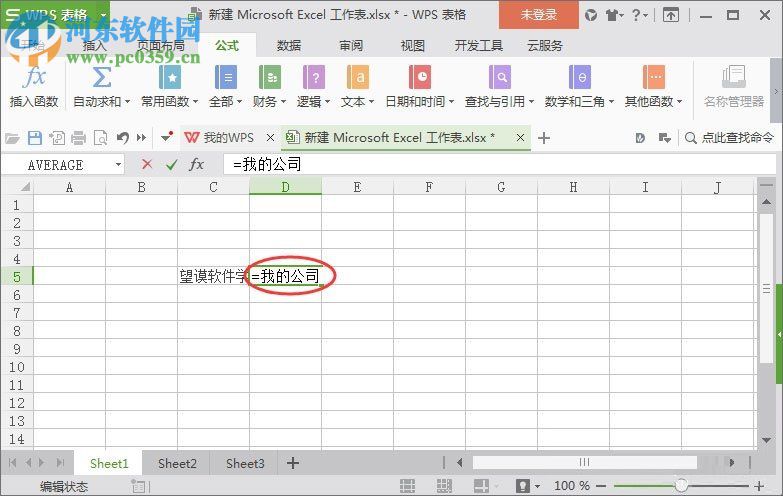
Task: Switch to Sheet3 tab
Action: point(245,464)
